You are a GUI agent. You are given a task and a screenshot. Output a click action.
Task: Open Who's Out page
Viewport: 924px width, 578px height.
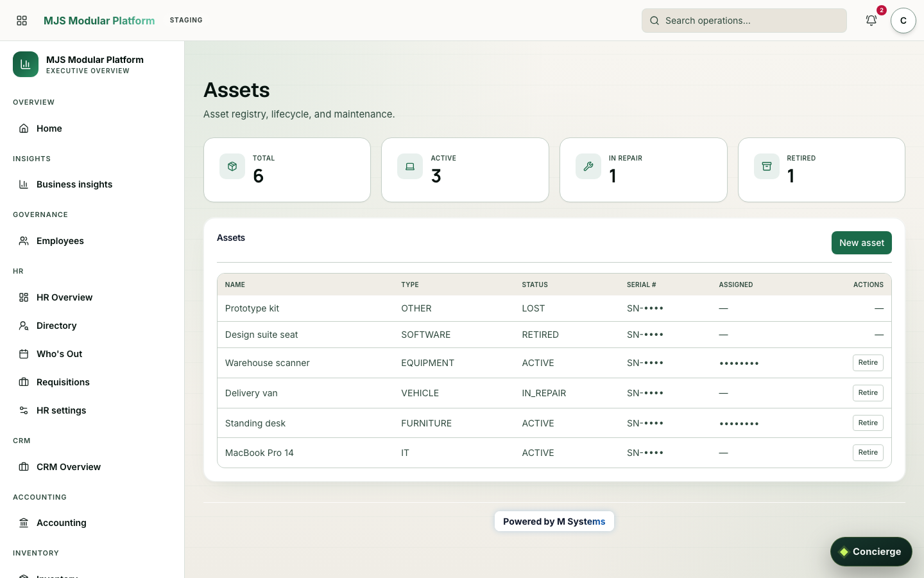pos(92,354)
